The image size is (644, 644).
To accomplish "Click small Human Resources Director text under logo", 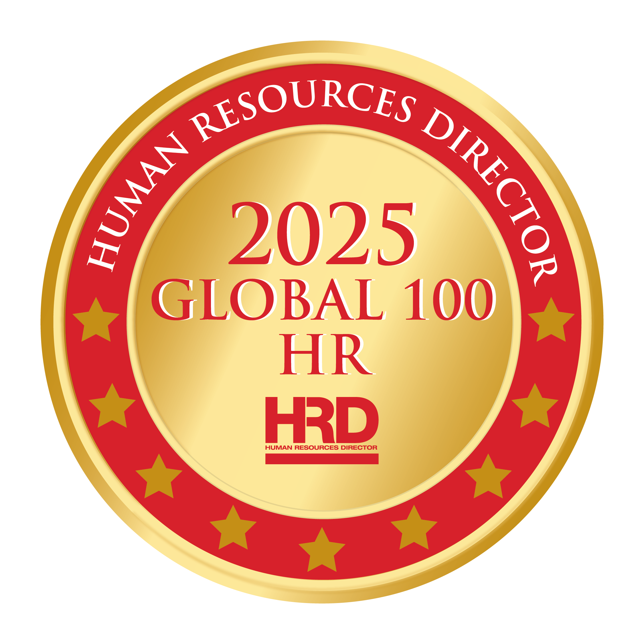I will click(321, 447).
